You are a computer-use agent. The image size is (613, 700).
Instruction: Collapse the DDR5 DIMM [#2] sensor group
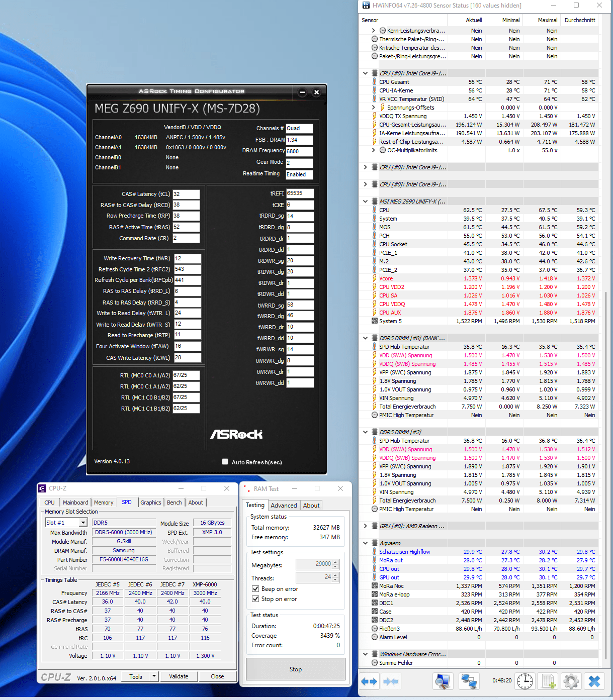click(366, 432)
